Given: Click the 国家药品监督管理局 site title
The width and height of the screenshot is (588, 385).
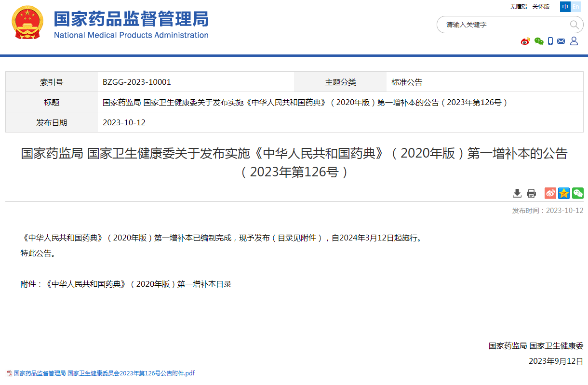Looking at the screenshot, I should 131,18.
